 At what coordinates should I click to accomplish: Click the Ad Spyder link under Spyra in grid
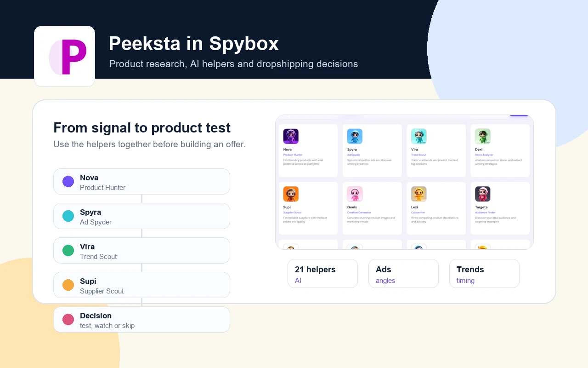[x=354, y=155]
